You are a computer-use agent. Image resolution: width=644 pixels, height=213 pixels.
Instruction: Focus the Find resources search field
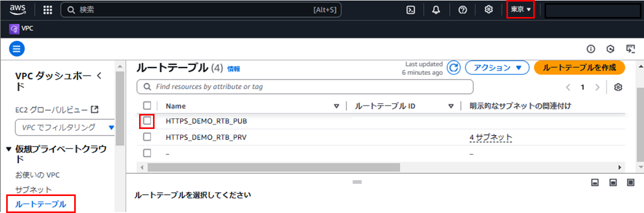coord(305,87)
